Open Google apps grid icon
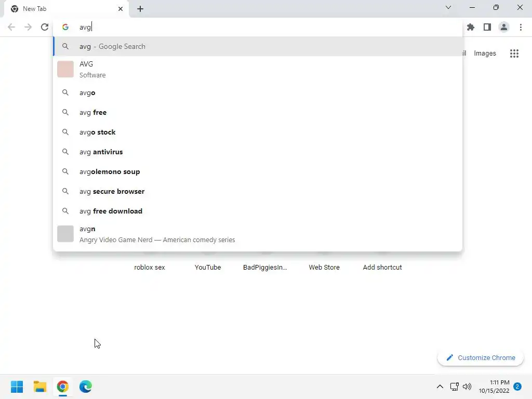Viewport: 532px width, 399px height. (x=514, y=54)
